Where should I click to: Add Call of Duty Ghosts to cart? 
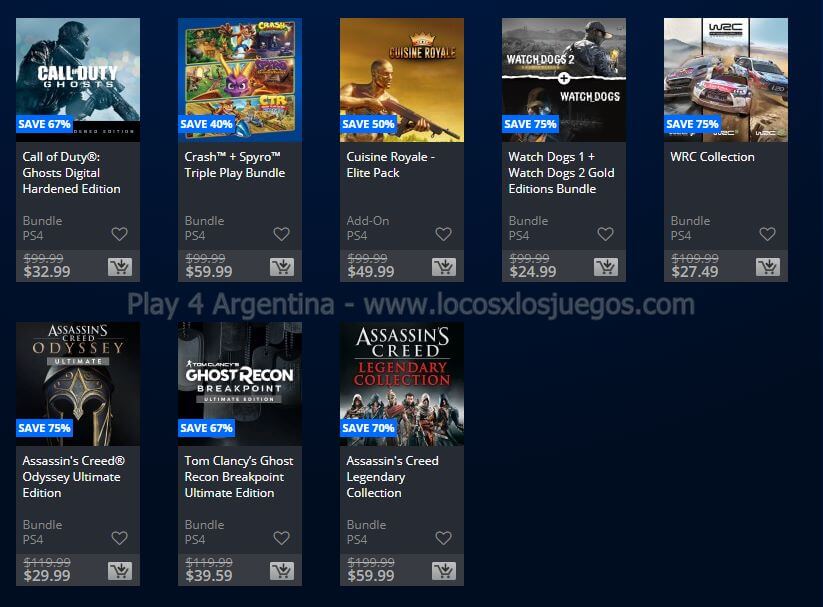120,267
